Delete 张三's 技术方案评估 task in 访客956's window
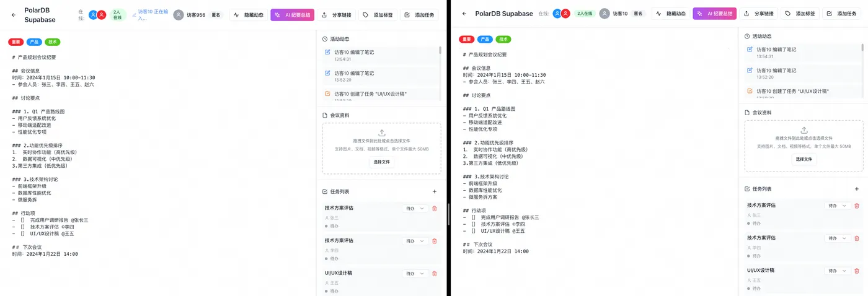Screen dimensions: 868x296 [x=434, y=209]
